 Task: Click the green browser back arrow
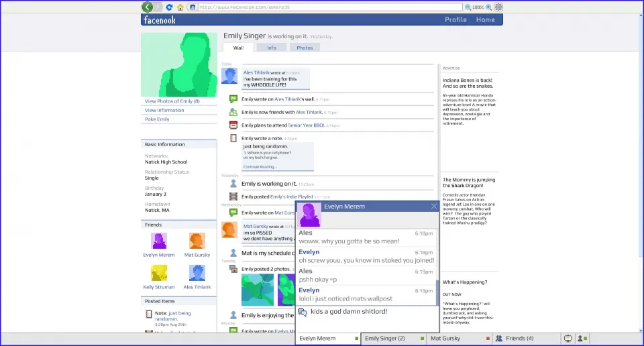tap(148, 7)
